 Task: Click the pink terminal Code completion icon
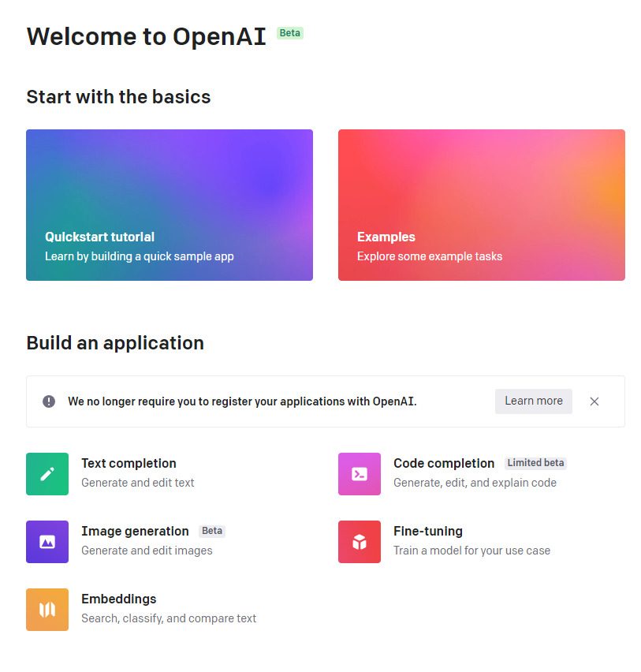[359, 473]
